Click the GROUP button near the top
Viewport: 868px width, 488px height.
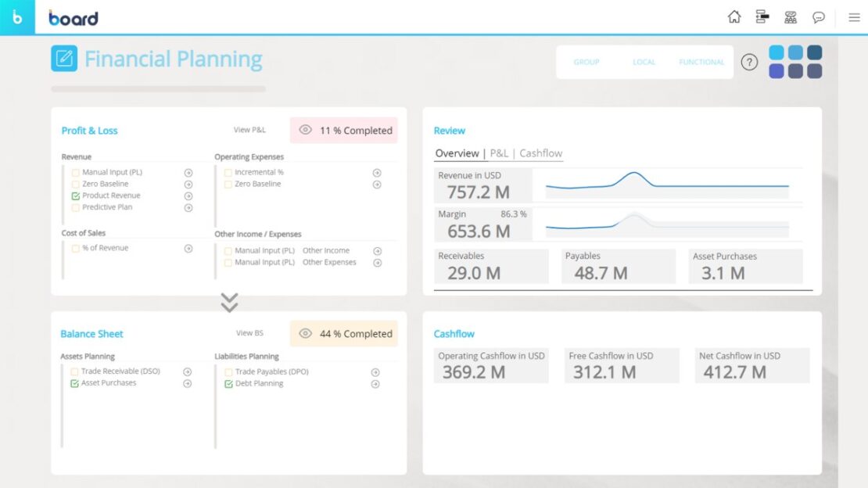(x=586, y=62)
